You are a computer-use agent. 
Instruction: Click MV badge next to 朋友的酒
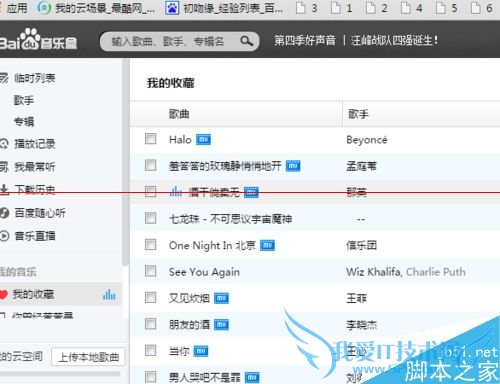[x=221, y=324]
